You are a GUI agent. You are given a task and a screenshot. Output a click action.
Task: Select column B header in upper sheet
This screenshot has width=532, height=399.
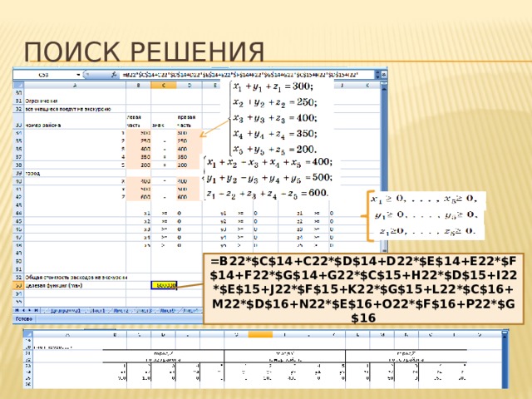[139, 86]
